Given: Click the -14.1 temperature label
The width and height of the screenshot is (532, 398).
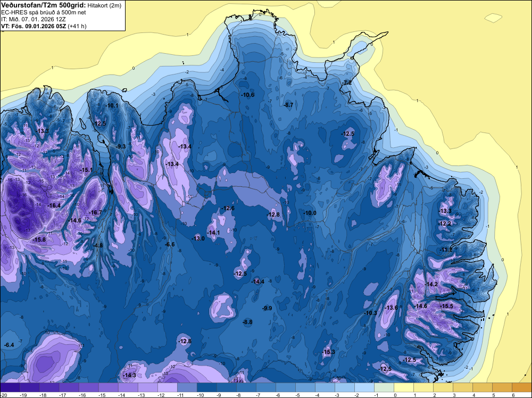Looking at the screenshot, I should pos(213,233).
